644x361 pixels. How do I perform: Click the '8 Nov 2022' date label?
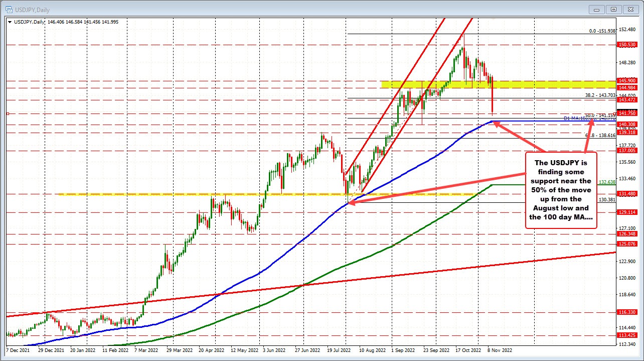pos(500,350)
